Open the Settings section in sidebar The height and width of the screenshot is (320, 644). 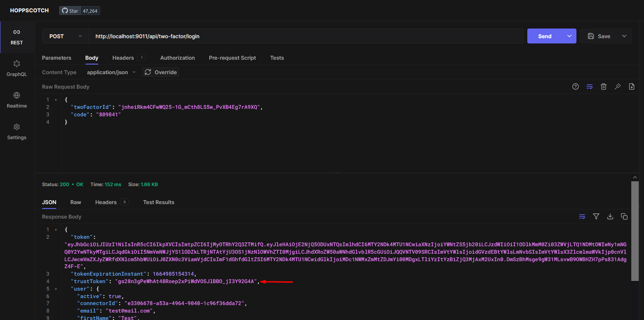17,132
